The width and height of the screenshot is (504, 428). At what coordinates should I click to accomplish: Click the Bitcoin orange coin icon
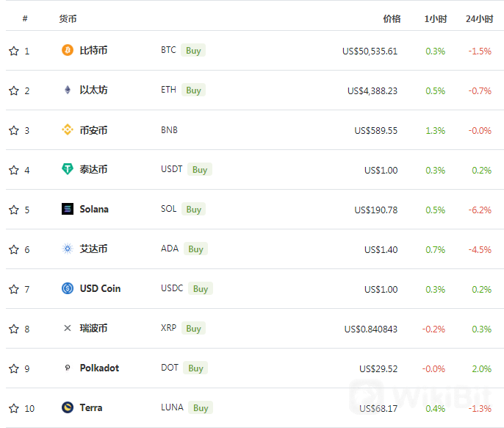point(68,50)
